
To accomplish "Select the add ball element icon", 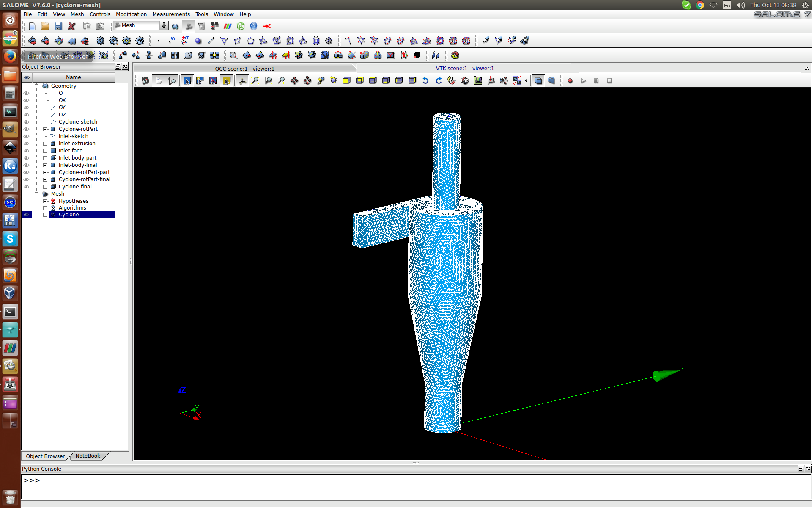I will coord(198,41).
